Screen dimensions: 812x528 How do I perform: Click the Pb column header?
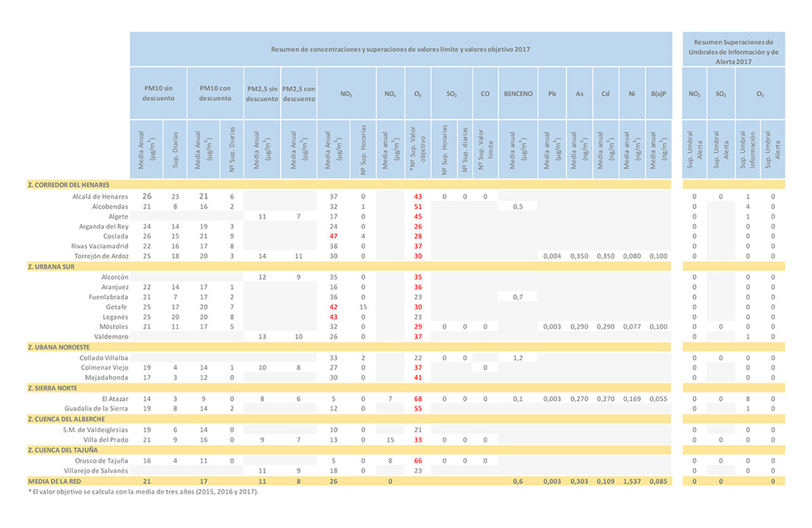coord(551,94)
